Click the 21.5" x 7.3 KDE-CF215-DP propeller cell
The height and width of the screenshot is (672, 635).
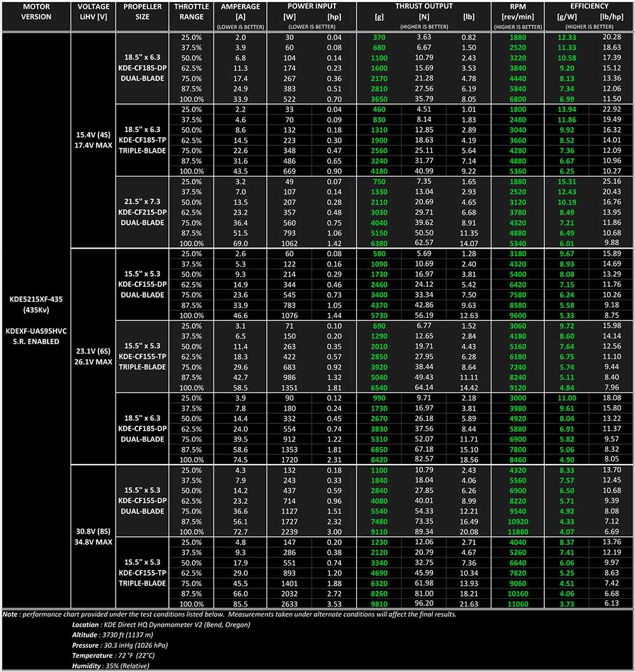(143, 212)
